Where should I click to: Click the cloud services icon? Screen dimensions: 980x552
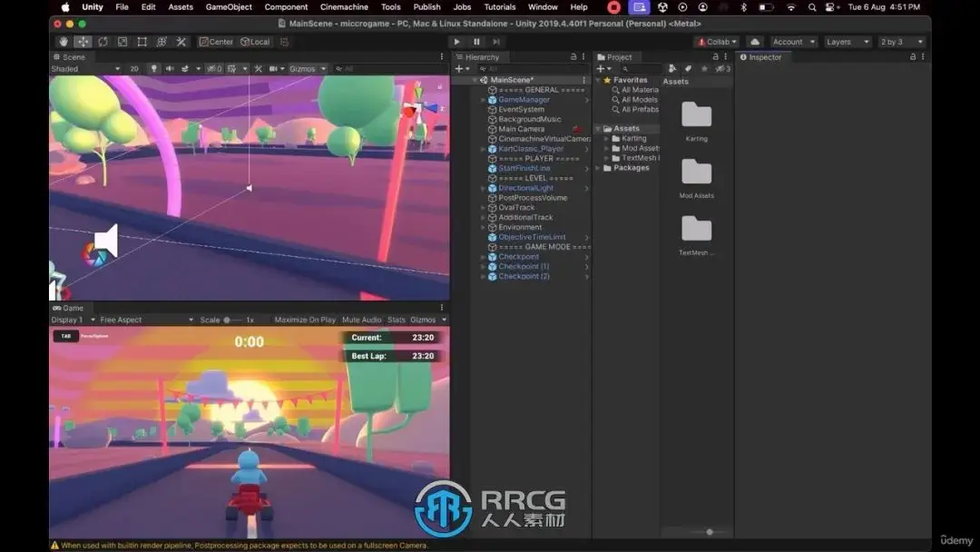tap(755, 42)
